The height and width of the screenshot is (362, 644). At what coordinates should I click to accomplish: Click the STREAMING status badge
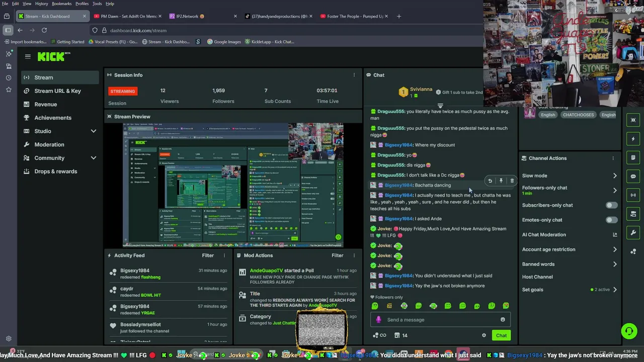[x=123, y=91]
